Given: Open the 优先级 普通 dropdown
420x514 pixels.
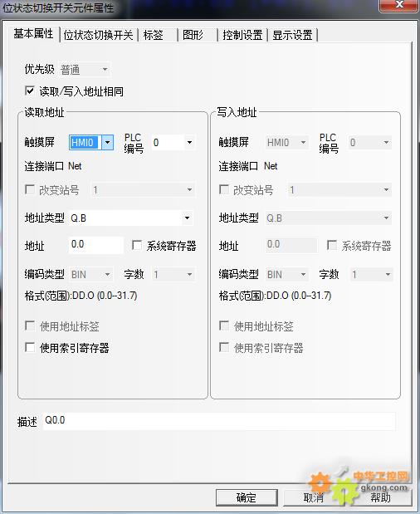Looking at the screenshot, I should [85, 70].
